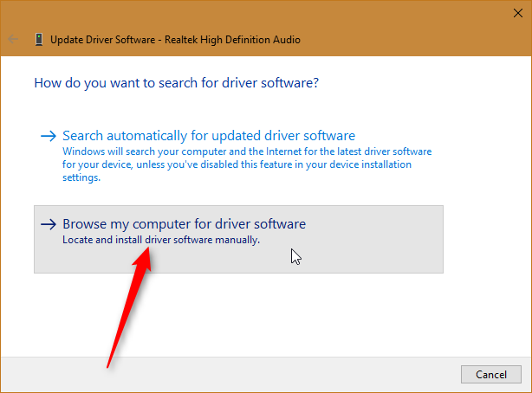
Task: Click the 'Windows will search your computer' description
Action: point(247,164)
